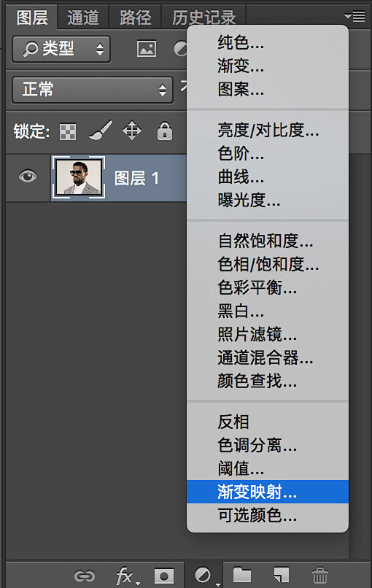Filter for adjustment layers icon
Screen dimensions: 372x588
point(181,49)
